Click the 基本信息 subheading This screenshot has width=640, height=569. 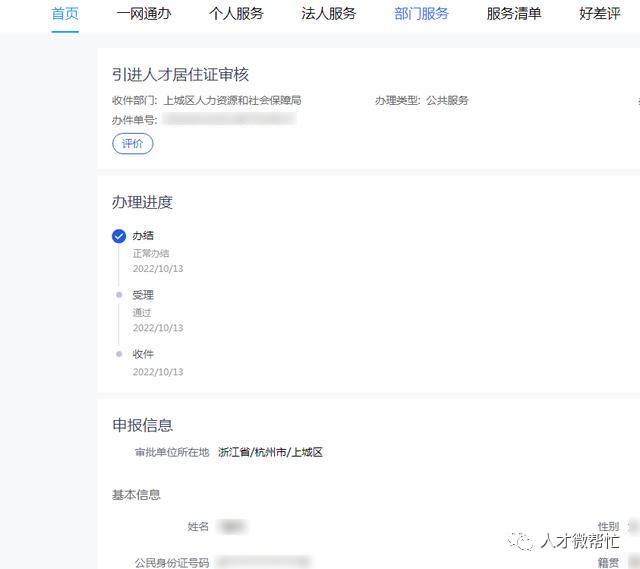136,495
